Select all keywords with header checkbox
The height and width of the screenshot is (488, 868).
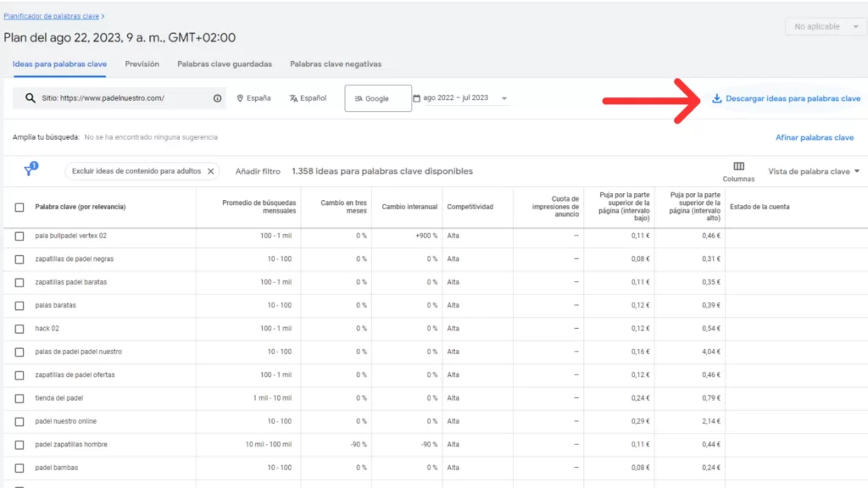(x=19, y=207)
